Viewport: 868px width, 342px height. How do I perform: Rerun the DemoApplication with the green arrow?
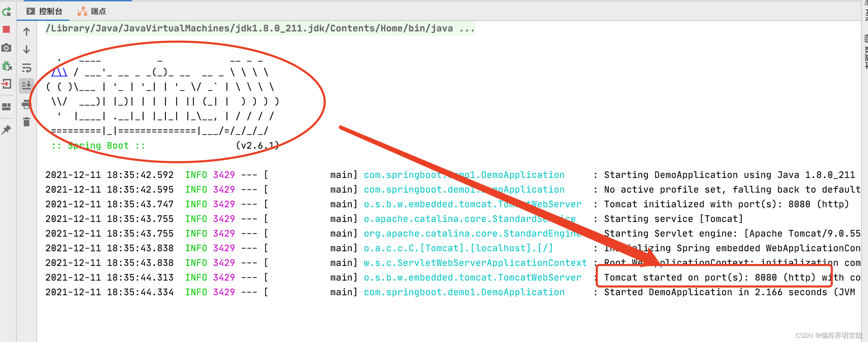tap(7, 12)
